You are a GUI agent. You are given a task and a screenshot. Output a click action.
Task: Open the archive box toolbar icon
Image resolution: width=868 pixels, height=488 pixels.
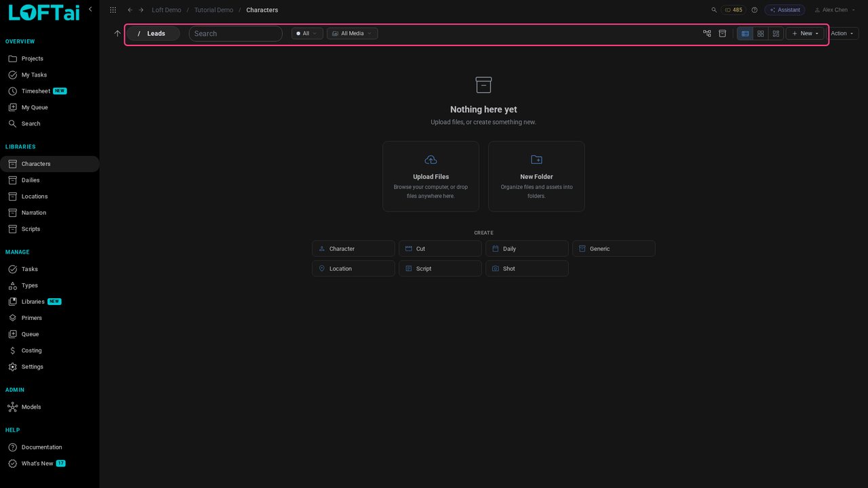(x=722, y=33)
